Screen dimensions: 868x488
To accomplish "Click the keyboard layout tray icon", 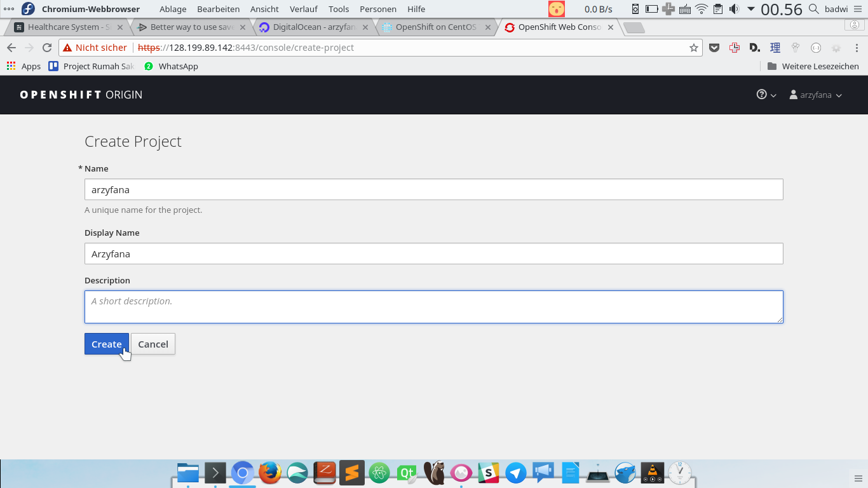I will 685,9.
